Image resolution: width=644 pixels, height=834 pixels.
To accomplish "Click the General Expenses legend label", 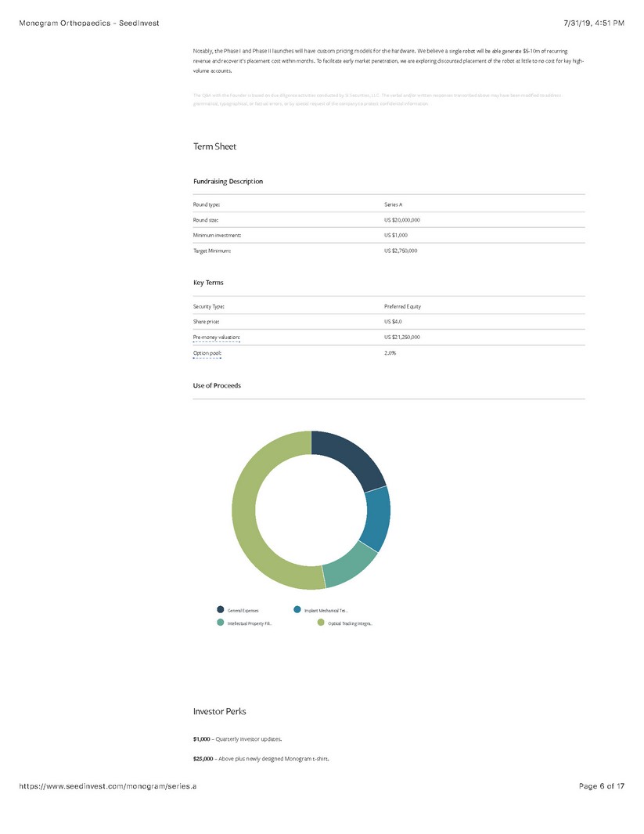I will click(x=243, y=610).
